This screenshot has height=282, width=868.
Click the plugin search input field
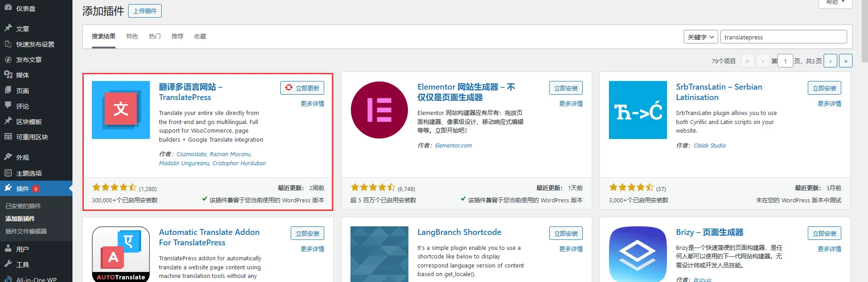[783, 37]
